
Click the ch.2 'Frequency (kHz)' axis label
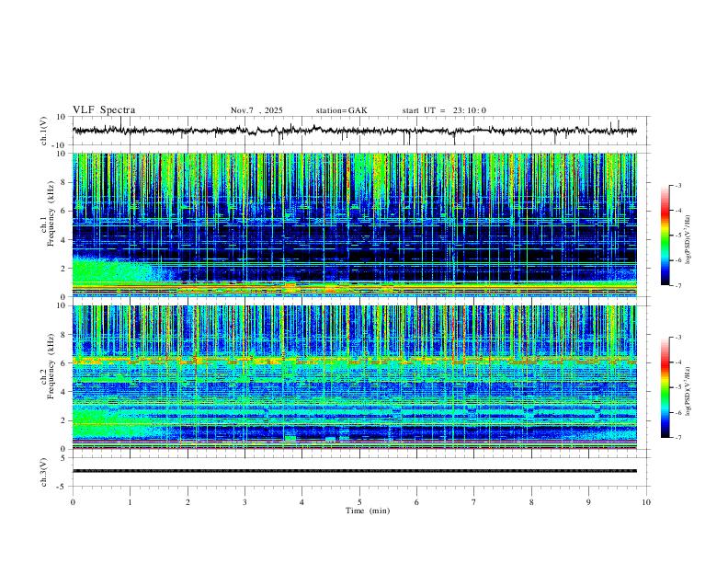click(51, 365)
